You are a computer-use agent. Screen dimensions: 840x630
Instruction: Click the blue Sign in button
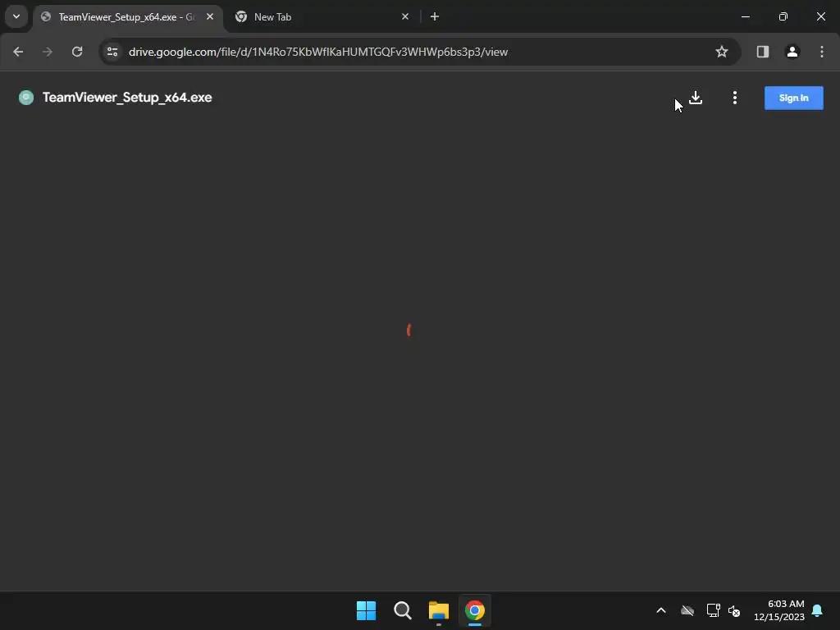point(793,98)
